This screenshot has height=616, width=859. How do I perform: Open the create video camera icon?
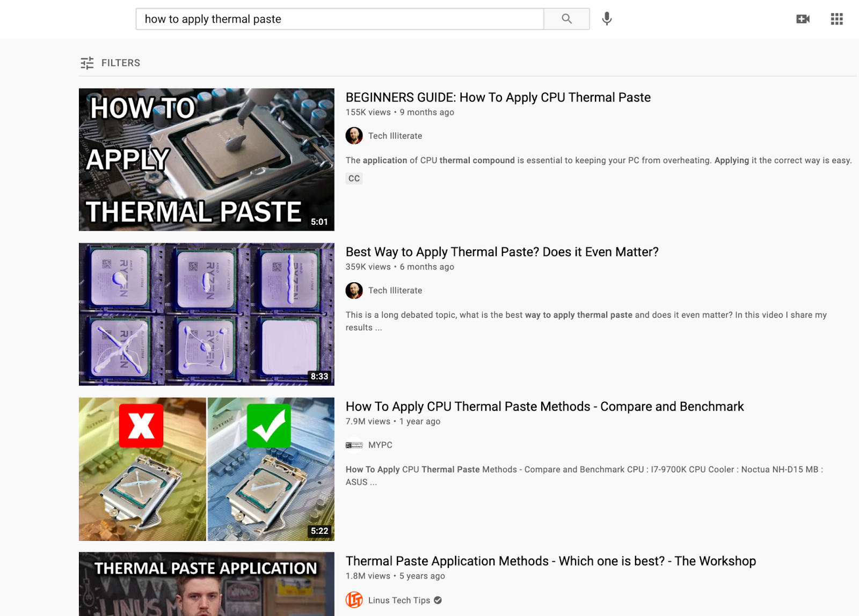tap(803, 19)
